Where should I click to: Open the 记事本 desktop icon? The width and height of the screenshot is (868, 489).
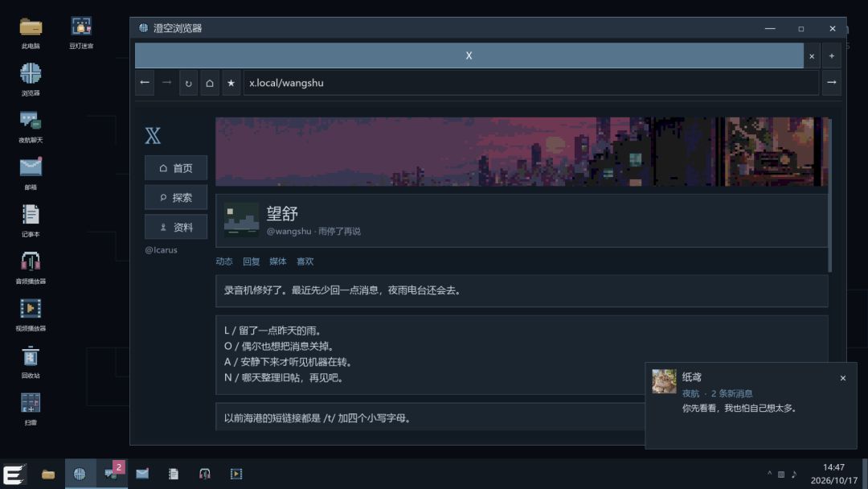point(31,221)
